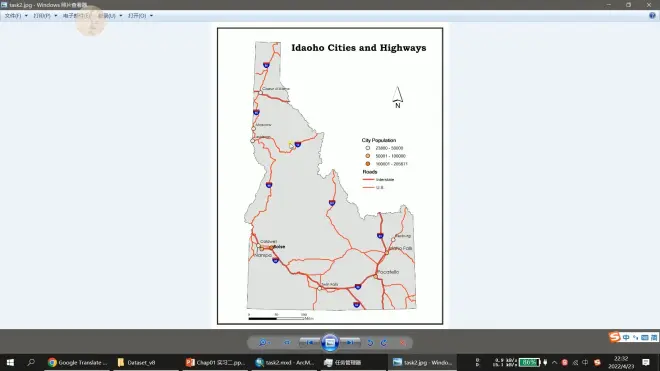660x371 pixels.
Task: Rotate the image counterclockwise
Action: coord(370,343)
